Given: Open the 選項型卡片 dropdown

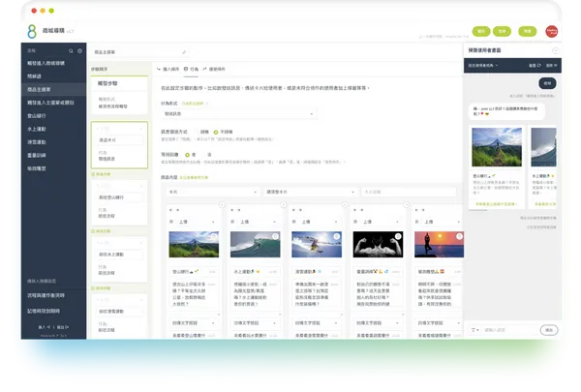Looking at the screenshot, I should 310,192.
